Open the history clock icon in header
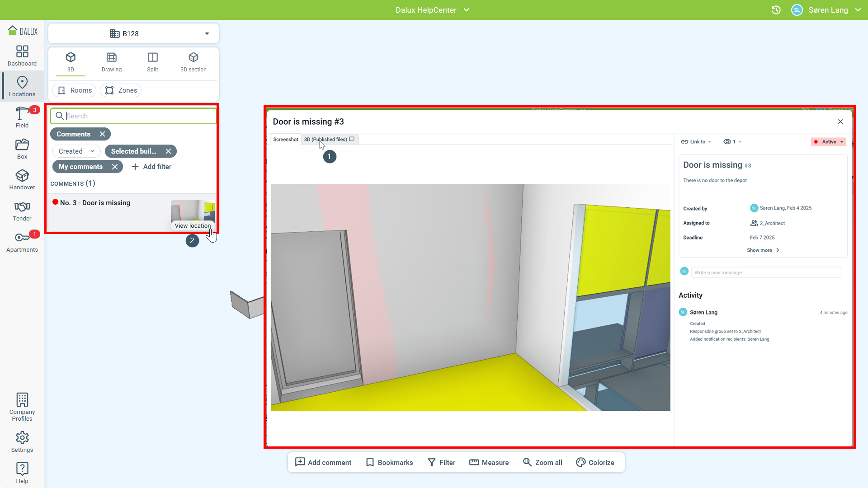Viewport: 868px width, 488px height. (x=776, y=10)
